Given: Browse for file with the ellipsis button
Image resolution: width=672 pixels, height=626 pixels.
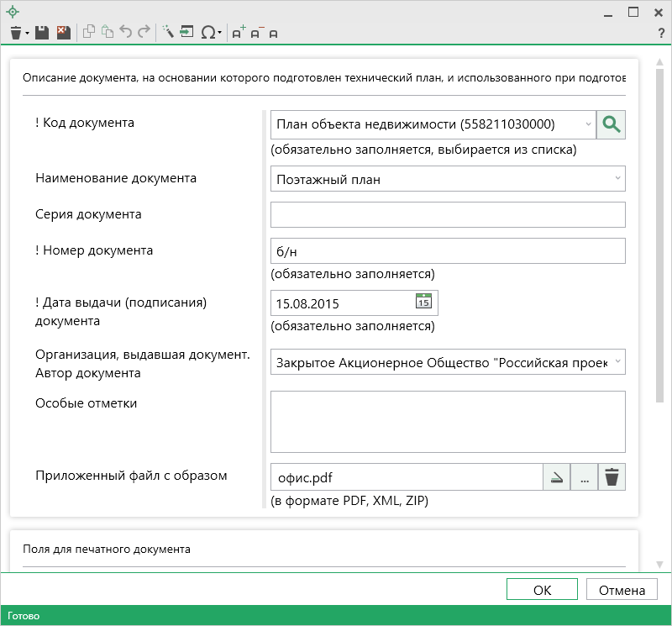Looking at the screenshot, I should [584, 478].
